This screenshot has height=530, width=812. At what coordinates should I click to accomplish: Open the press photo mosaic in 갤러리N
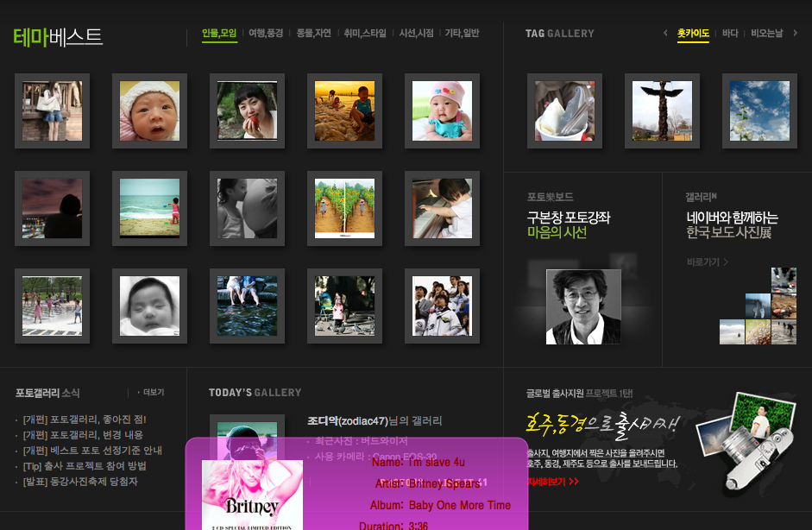point(758,306)
